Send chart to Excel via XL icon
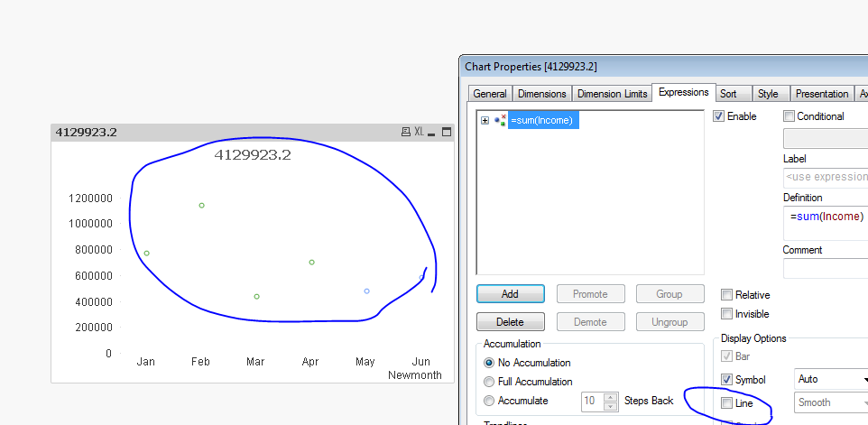 (419, 132)
